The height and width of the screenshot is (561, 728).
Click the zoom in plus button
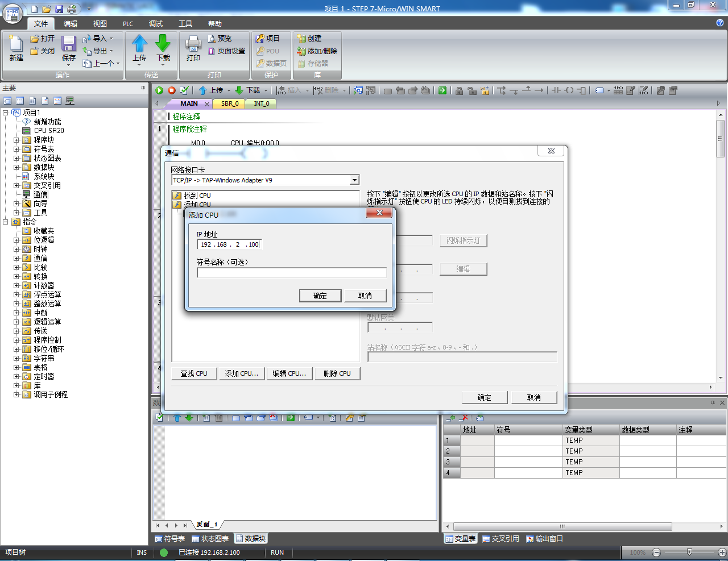[x=722, y=552]
